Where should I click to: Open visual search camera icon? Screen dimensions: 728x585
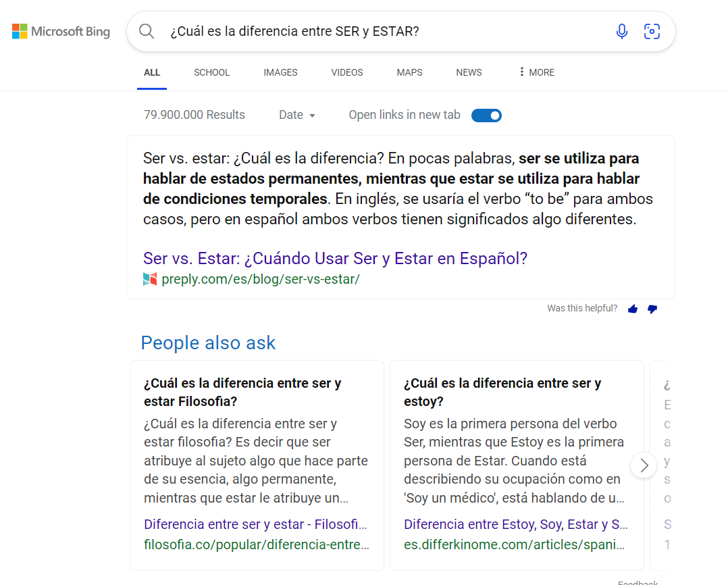coord(652,31)
